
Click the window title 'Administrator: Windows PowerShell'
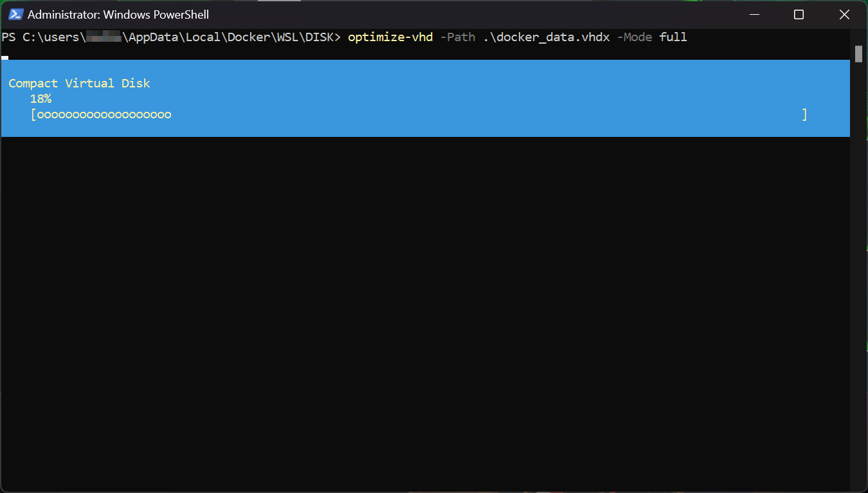click(x=118, y=15)
